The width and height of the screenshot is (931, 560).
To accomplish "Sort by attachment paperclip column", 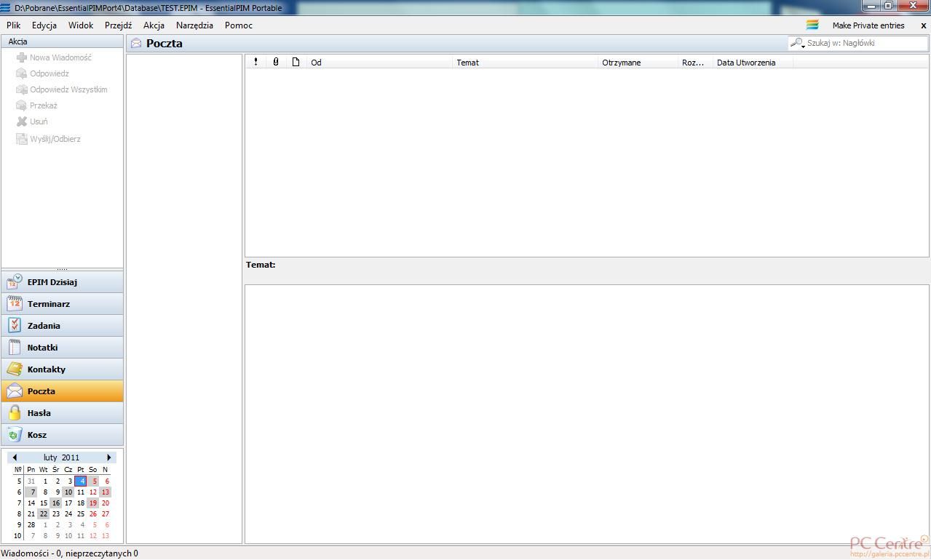I will (x=276, y=63).
